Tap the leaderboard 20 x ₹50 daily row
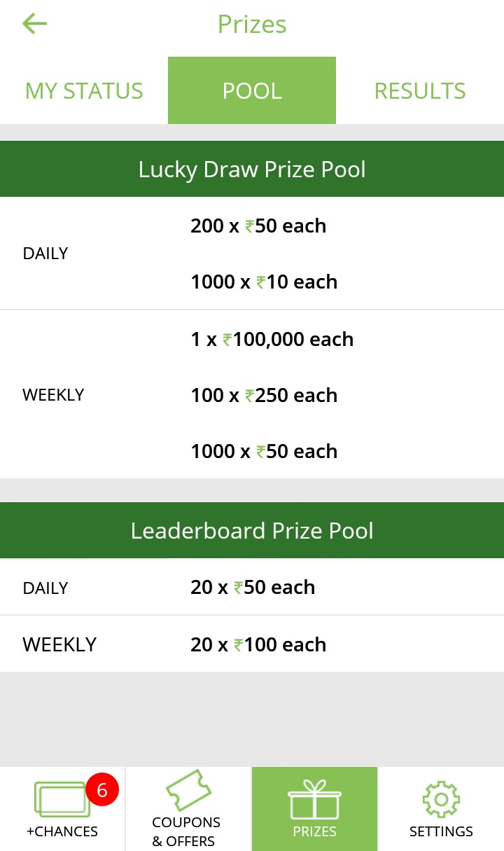Screen dimensions: 504x851 pos(253,588)
